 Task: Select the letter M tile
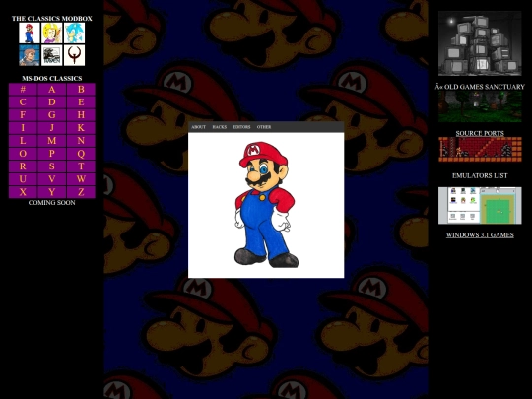click(x=52, y=141)
